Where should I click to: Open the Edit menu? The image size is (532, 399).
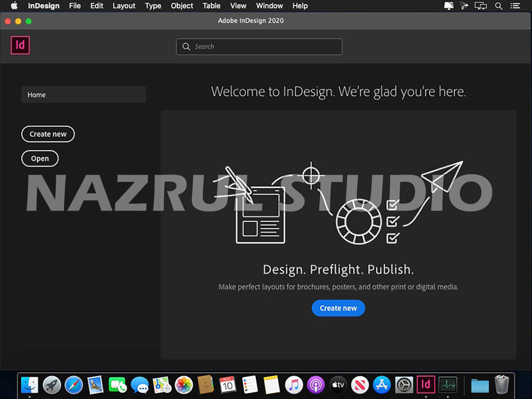tap(97, 6)
